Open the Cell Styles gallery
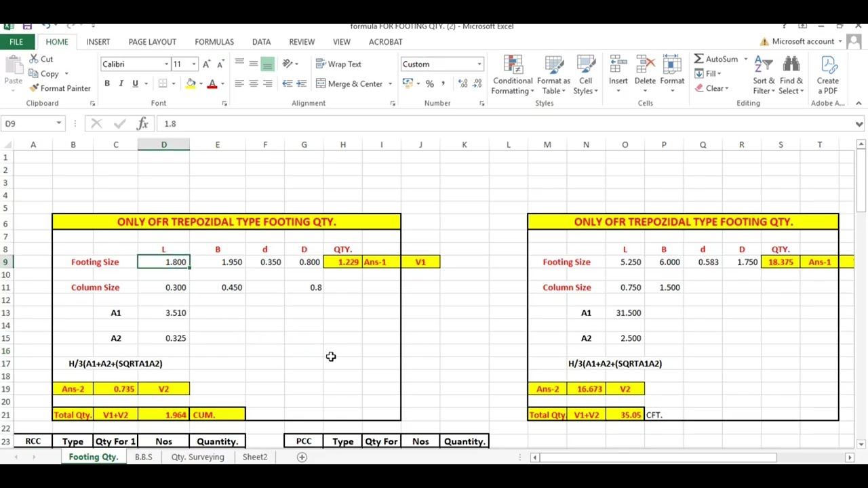 point(585,75)
